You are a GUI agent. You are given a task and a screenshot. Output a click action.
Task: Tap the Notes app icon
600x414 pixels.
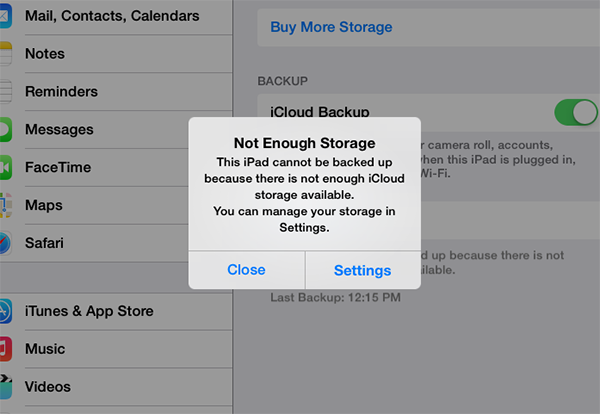[5, 54]
